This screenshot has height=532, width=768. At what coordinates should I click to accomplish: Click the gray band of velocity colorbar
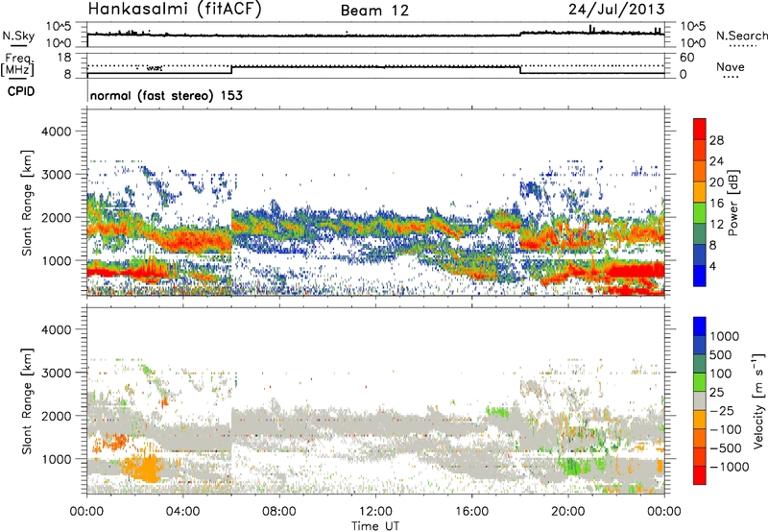pyautogui.click(x=700, y=401)
